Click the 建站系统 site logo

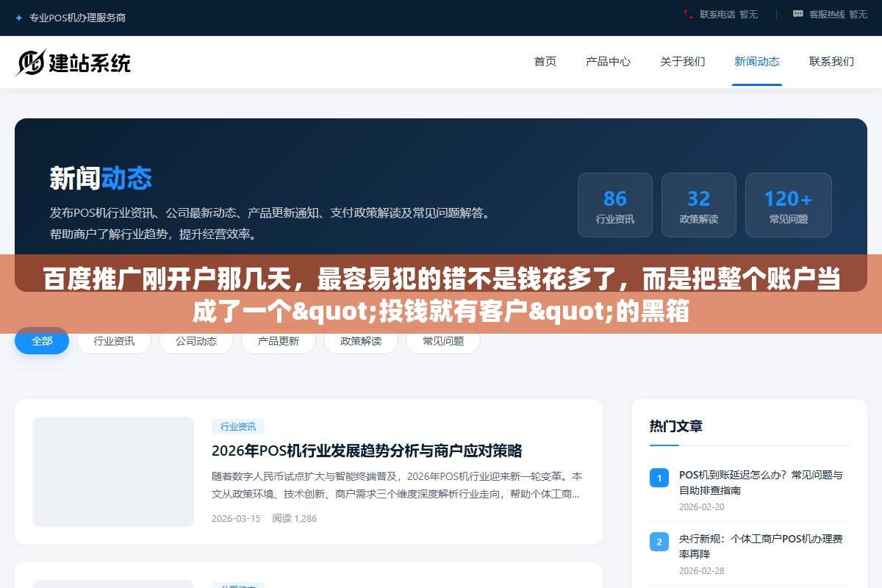tap(73, 62)
